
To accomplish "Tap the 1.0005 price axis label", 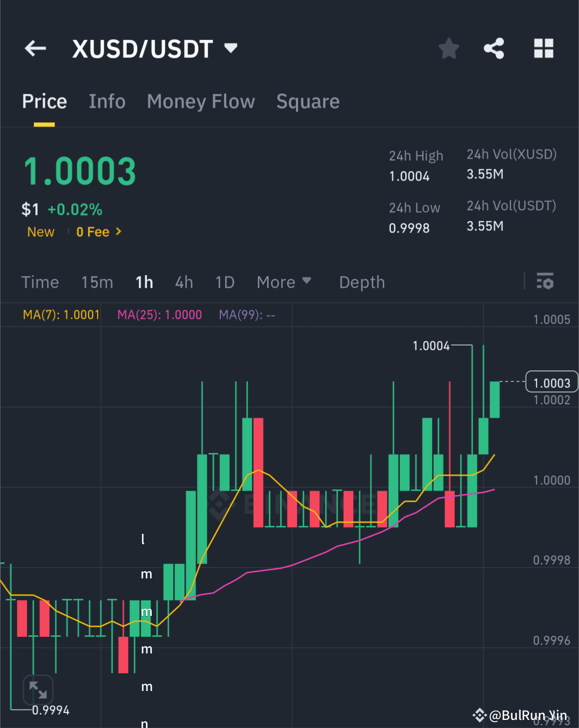I will click(x=552, y=320).
